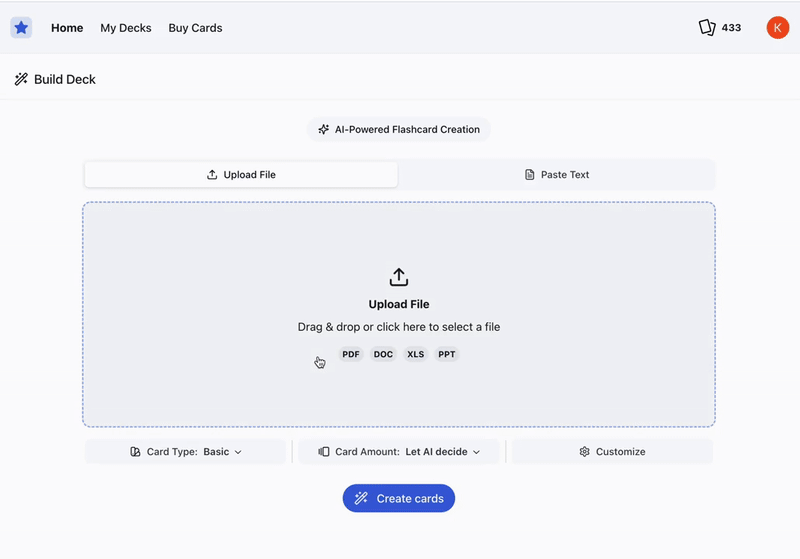This screenshot has height=559, width=800.
Task: Click the cards balance icon showing 433
Action: [x=707, y=28]
